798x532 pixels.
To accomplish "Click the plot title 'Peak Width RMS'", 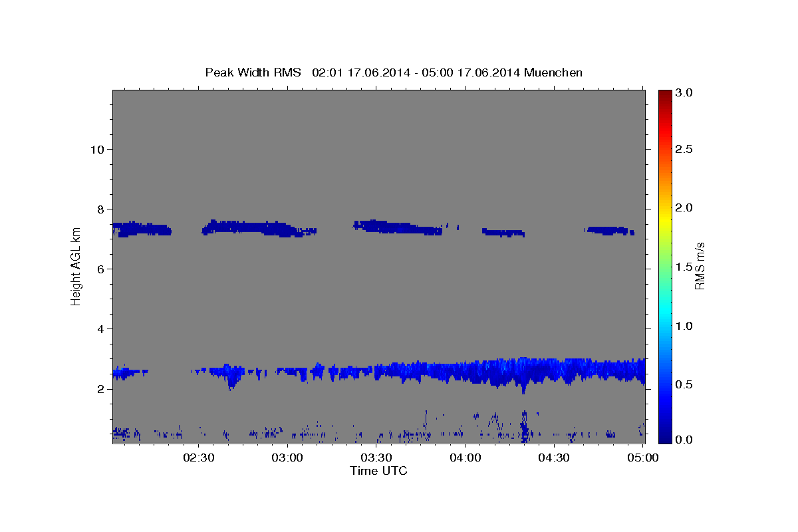I will (253, 72).
